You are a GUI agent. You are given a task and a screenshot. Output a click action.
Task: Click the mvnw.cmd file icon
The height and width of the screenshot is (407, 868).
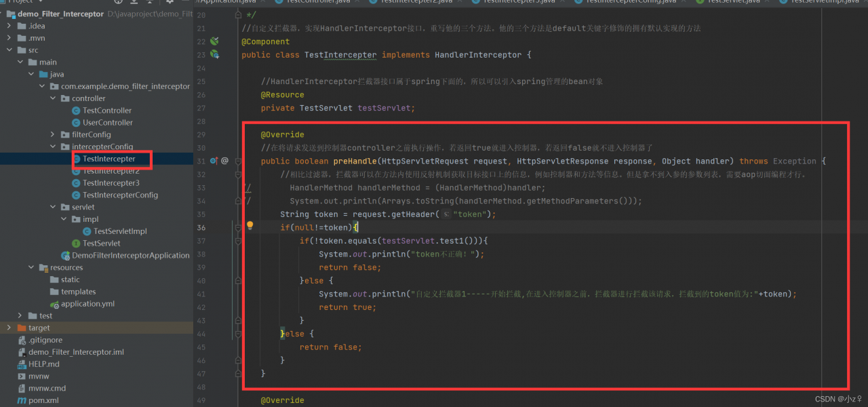pyautogui.click(x=22, y=389)
